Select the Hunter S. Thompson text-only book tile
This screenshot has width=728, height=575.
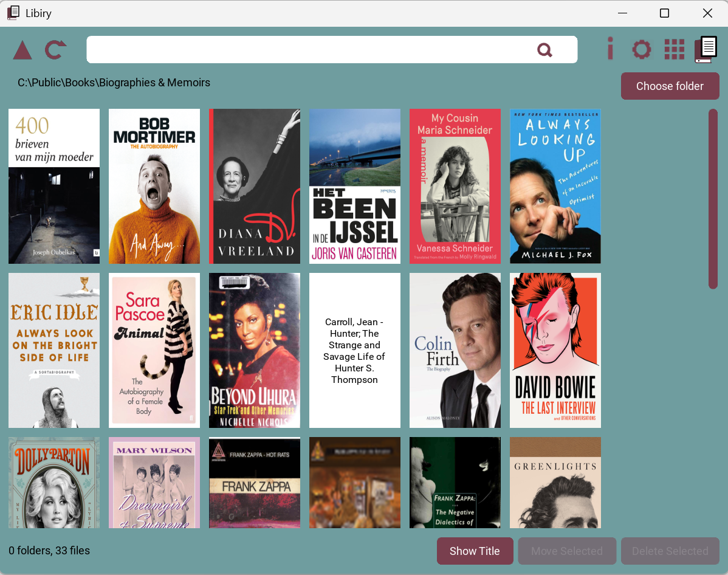coord(355,350)
